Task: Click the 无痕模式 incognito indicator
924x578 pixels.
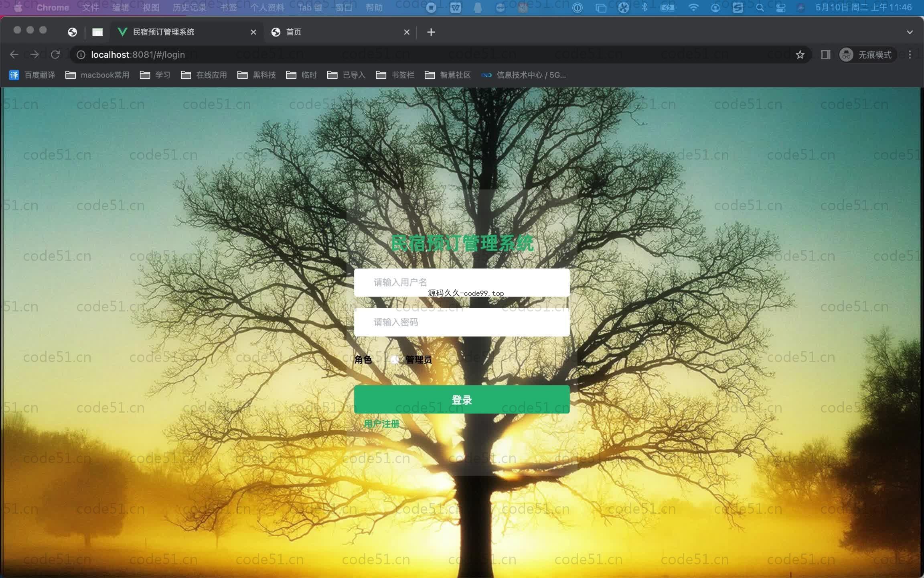Action: pos(867,55)
